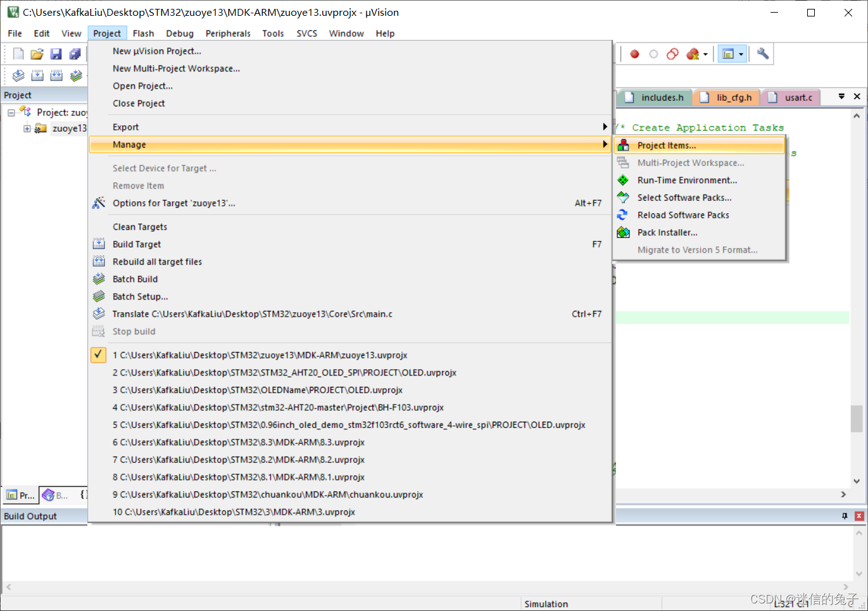This screenshot has height=611, width=868.
Task: Switch to the usart.c editor tab
Action: 791,98
